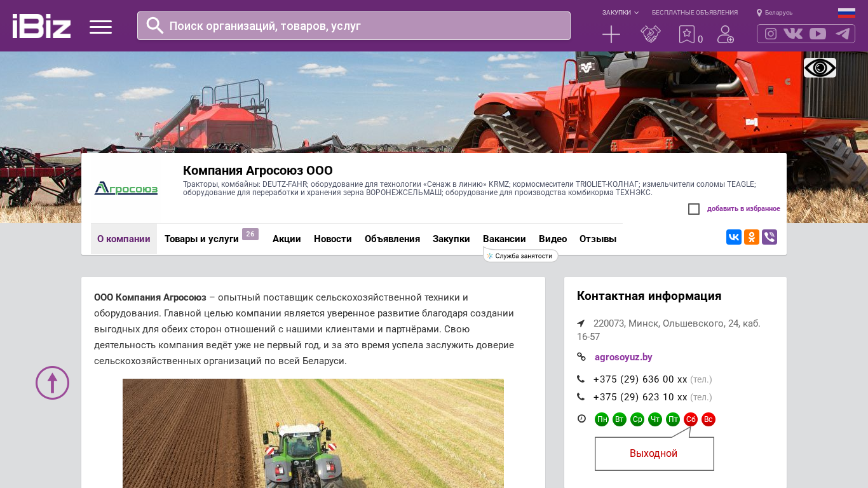This screenshot has height=488, width=868.
Task: Select Monday (Пн) schedule day
Action: pyautogui.click(x=602, y=419)
